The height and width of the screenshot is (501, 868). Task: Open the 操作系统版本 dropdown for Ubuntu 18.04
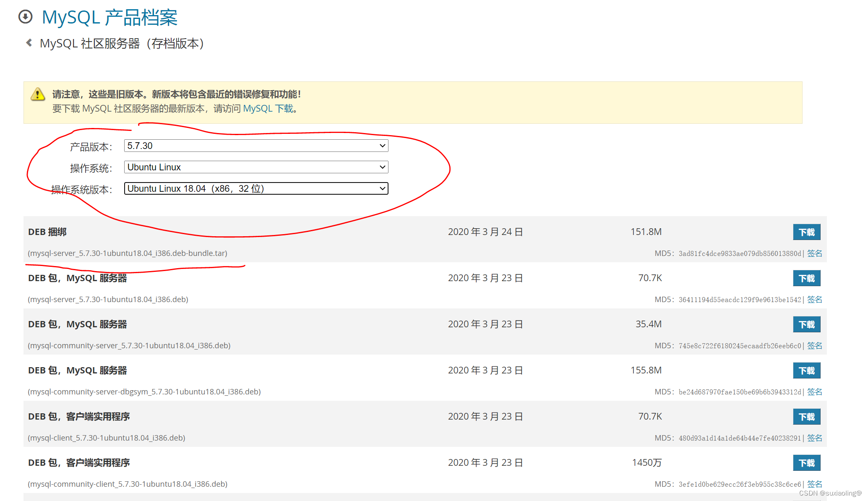(x=256, y=188)
